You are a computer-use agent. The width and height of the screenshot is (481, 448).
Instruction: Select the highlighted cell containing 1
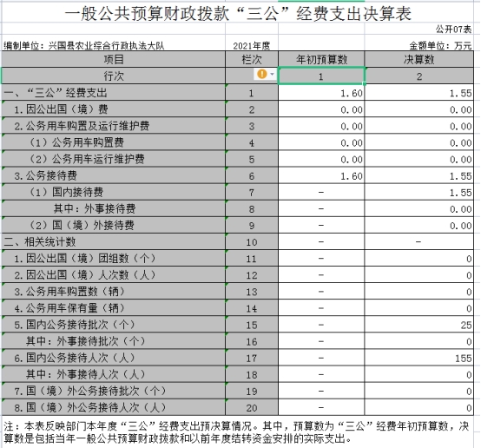(x=321, y=76)
